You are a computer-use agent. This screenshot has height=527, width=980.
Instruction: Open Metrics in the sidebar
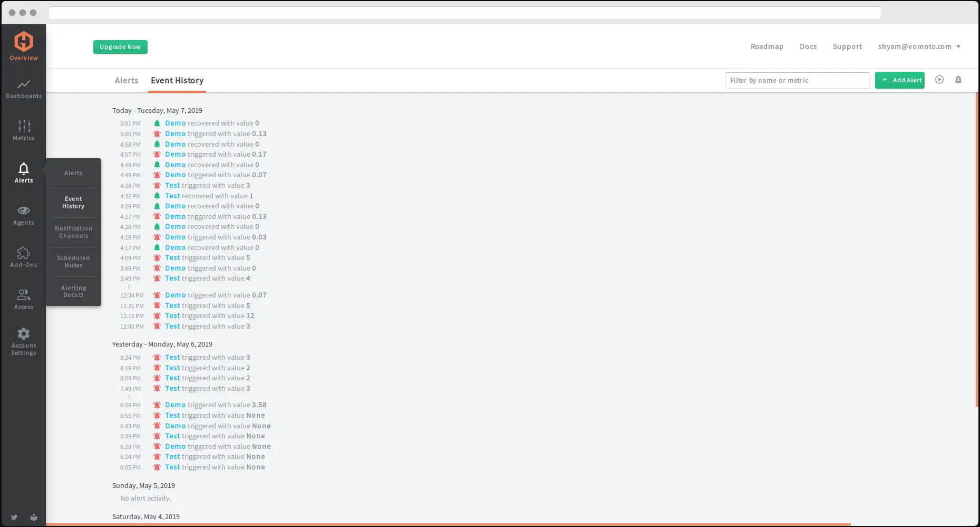pos(24,130)
